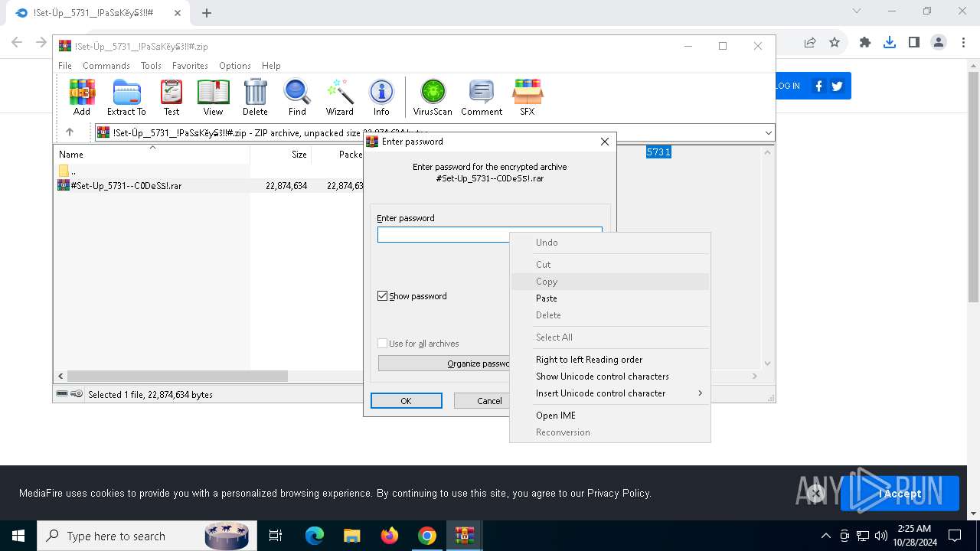Open Task View on the taskbar

(x=276, y=536)
